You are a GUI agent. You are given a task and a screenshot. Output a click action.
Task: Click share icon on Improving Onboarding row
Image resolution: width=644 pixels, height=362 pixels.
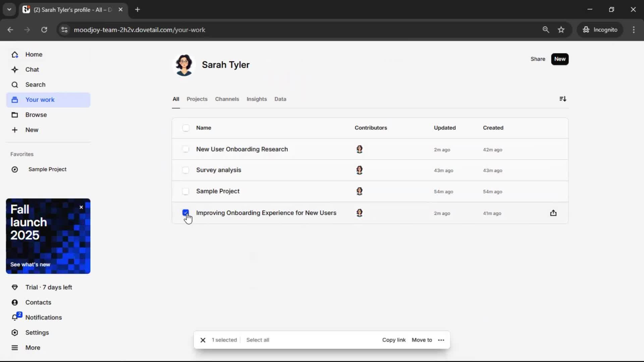tap(553, 213)
